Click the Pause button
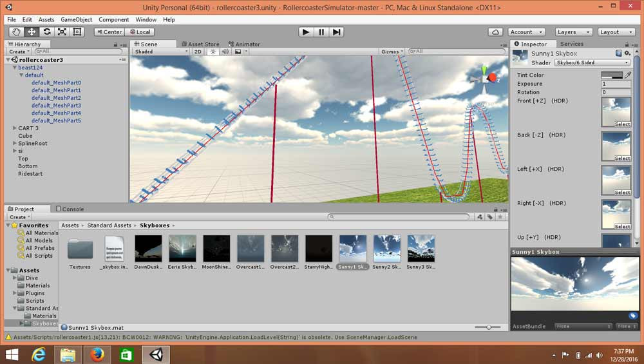This screenshot has height=364, width=644. tap(321, 32)
